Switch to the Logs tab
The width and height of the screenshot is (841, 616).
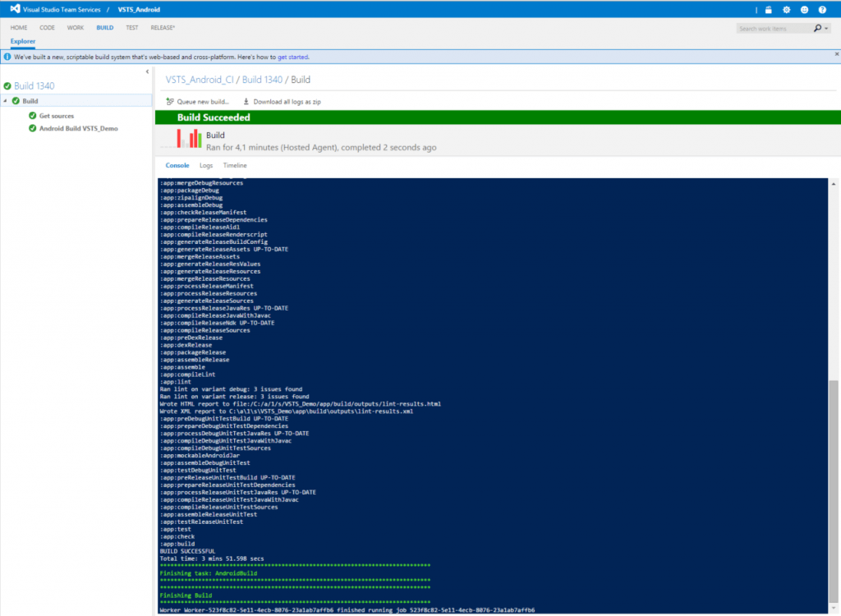(206, 166)
